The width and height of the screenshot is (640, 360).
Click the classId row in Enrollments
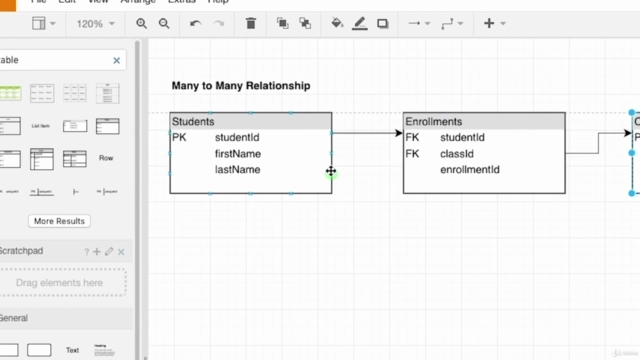(484, 154)
